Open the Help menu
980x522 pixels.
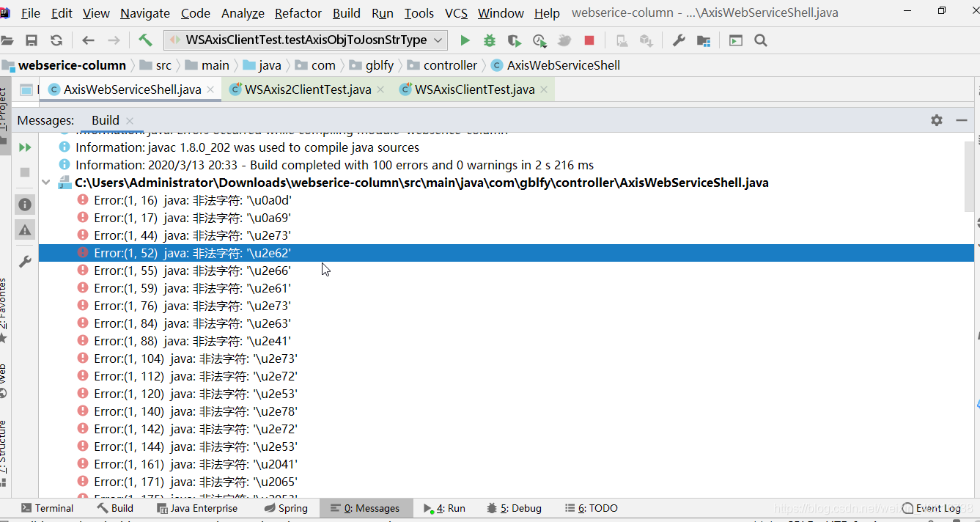tap(547, 13)
